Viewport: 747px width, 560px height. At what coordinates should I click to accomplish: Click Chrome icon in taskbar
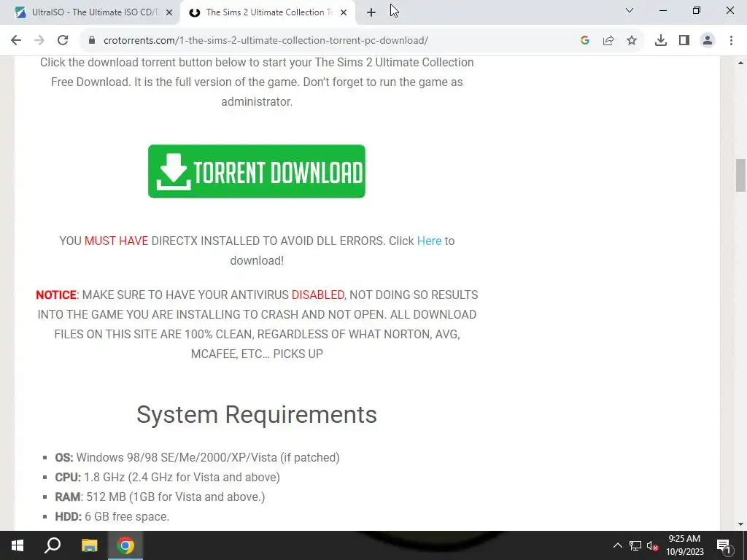click(125, 545)
